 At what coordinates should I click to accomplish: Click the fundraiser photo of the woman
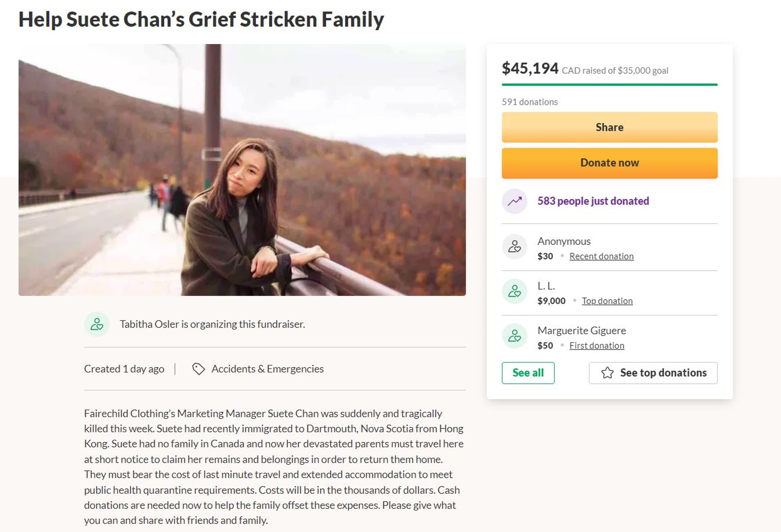point(242,170)
